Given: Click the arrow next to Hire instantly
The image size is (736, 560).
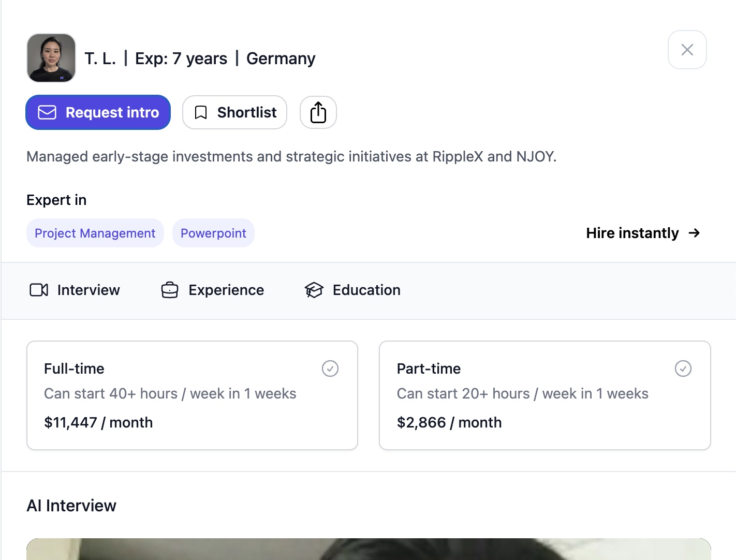Looking at the screenshot, I should (x=694, y=233).
